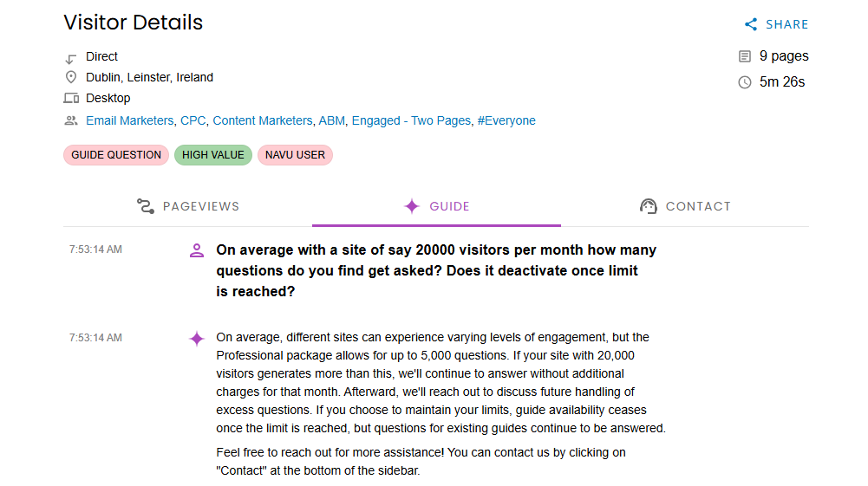Click the purple sparkle guide answer icon
868x486 pixels.
pyautogui.click(x=197, y=339)
